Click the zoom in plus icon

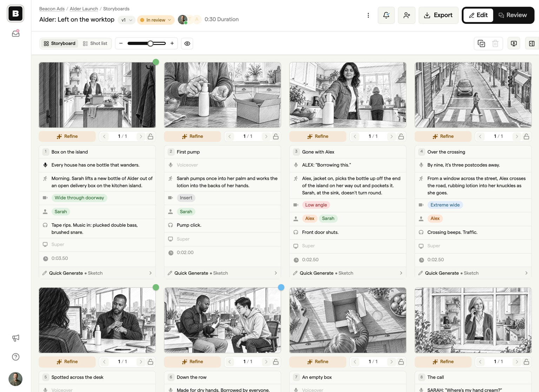(172, 43)
